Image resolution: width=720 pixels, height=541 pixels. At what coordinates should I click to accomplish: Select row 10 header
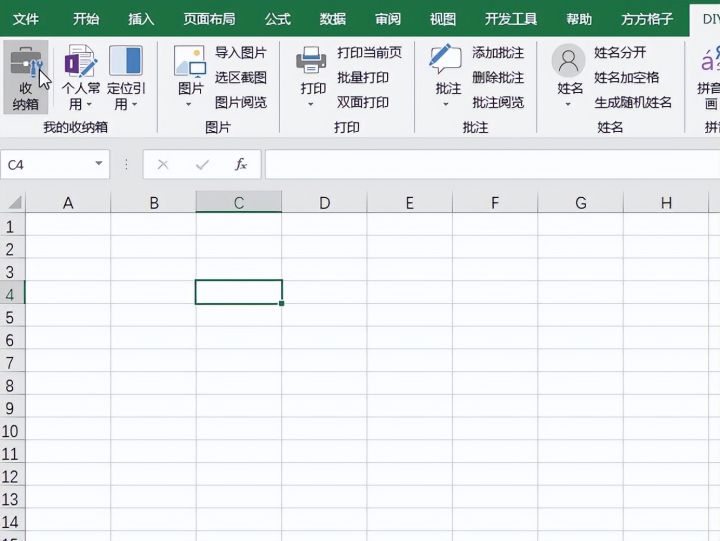tap(12, 430)
